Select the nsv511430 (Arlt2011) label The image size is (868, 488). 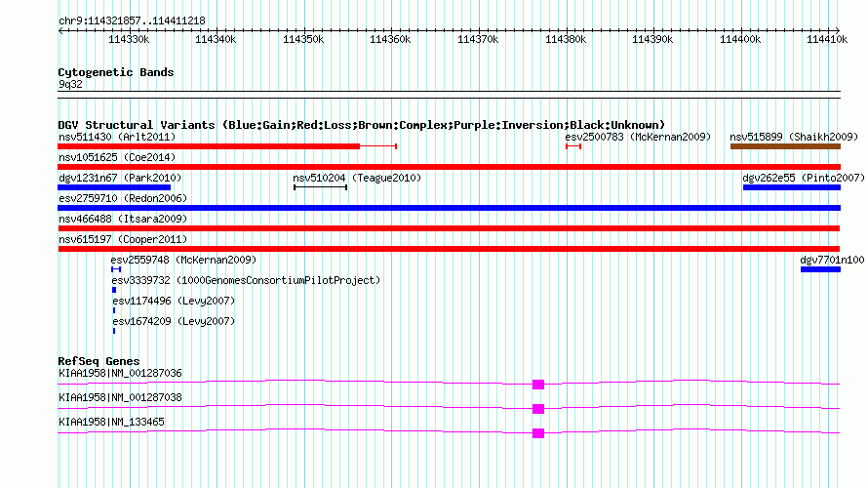[x=117, y=137]
